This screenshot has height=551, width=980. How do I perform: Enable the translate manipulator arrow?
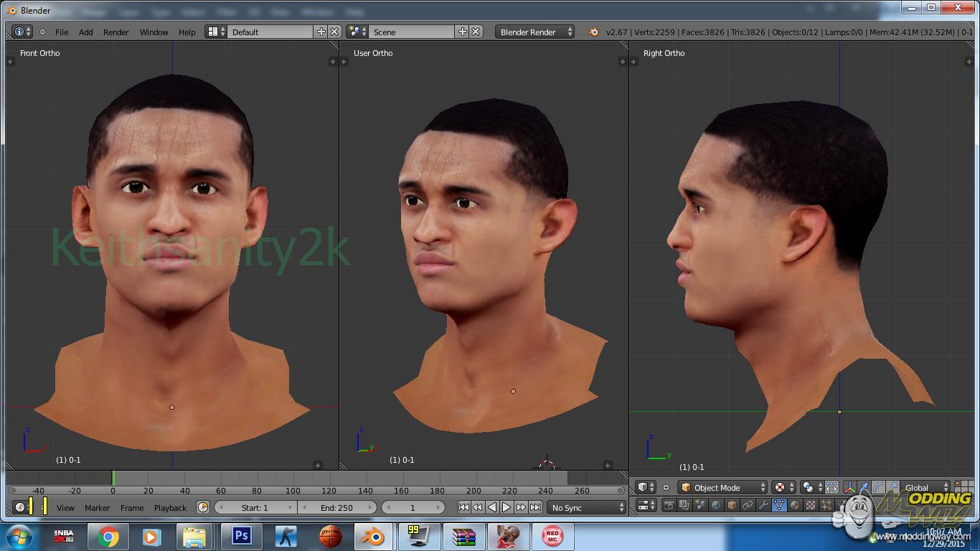(x=864, y=487)
